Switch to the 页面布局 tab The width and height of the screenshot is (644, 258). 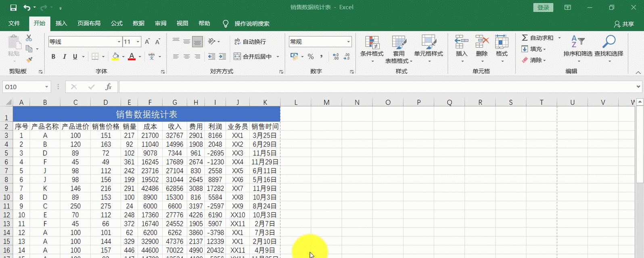[x=89, y=23]
